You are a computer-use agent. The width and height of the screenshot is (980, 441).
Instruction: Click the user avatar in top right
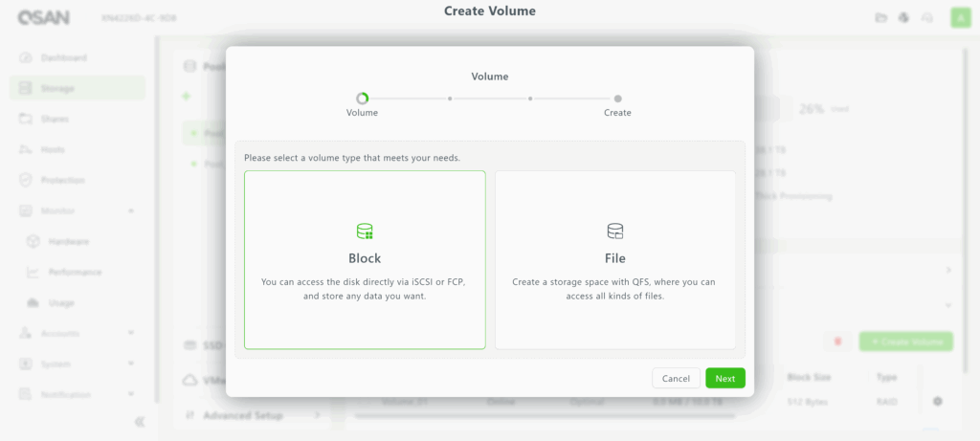(x=959, y=17)
